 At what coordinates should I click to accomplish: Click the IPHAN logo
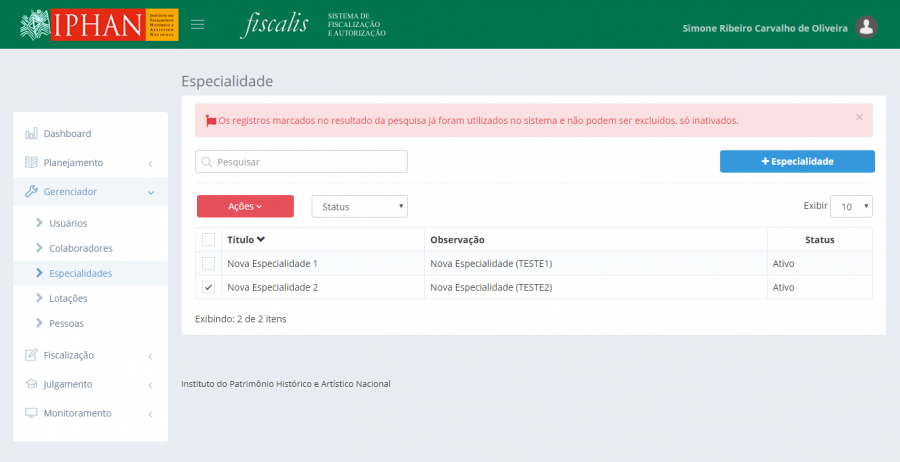pos(99,25)
